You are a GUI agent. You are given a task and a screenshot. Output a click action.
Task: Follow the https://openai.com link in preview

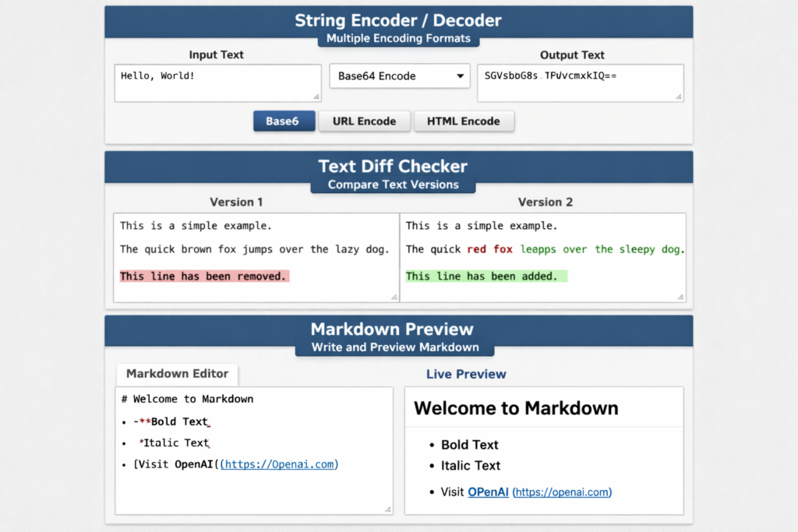[x=562, y=492]
